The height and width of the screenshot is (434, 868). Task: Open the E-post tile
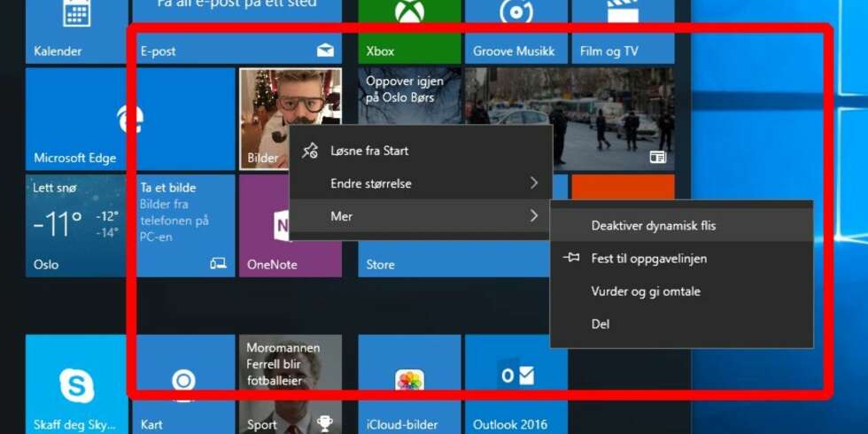[x=237, y=32]
